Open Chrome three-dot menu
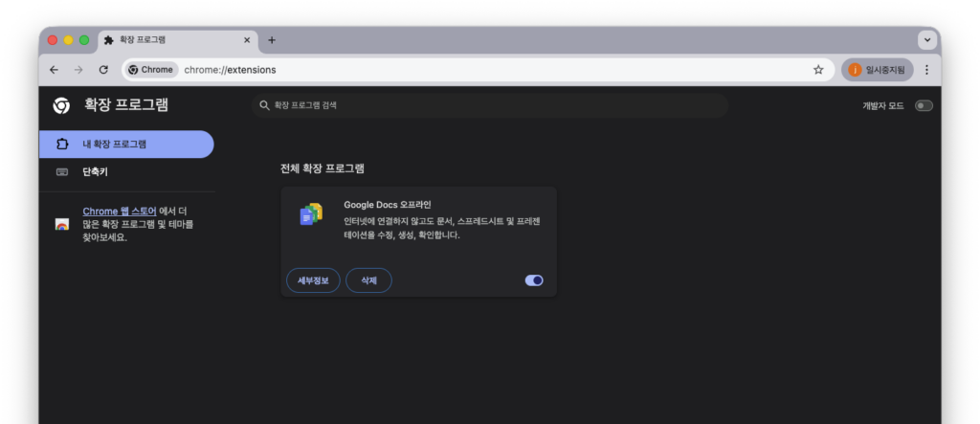This screenshot has width=980, height=424. click(x=926, y=70)
